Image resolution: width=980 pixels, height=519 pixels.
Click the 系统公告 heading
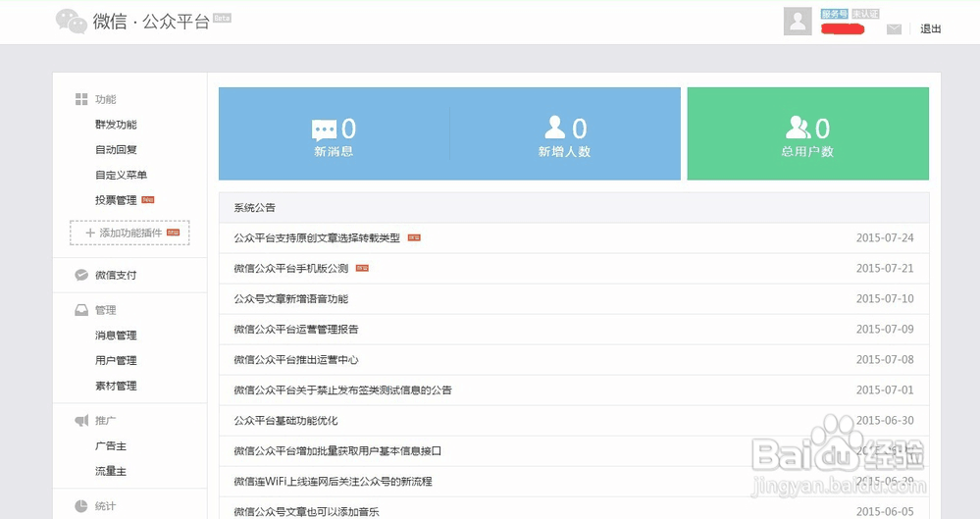click(254, 208)
